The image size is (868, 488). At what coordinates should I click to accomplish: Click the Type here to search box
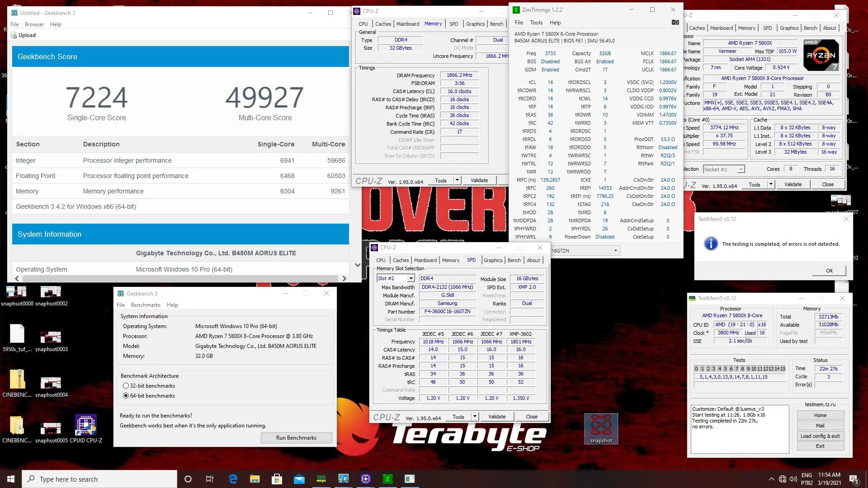[99, 479]
